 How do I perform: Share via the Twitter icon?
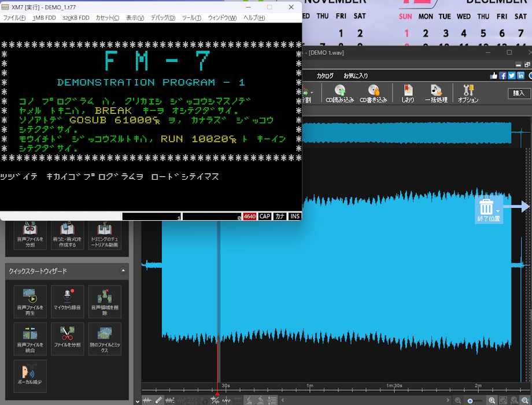512,76
